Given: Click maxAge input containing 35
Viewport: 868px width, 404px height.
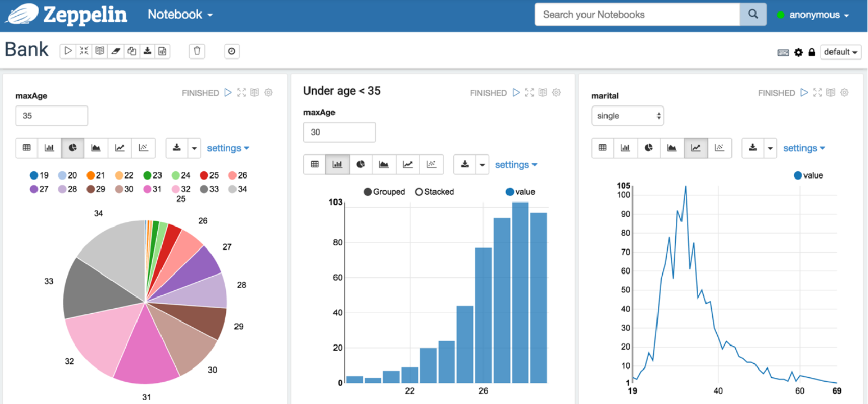Looking at the screenshot, I should pos(52,116).
